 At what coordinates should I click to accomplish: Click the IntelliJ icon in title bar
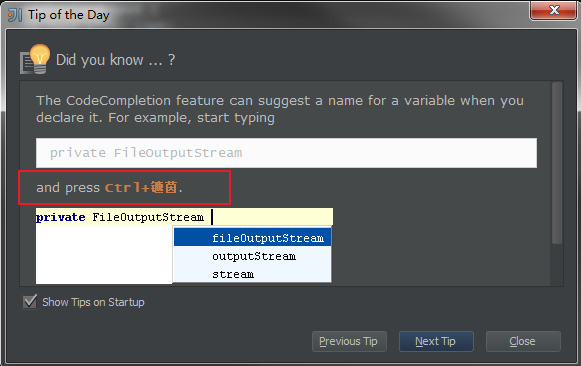[x=15, y=15]
